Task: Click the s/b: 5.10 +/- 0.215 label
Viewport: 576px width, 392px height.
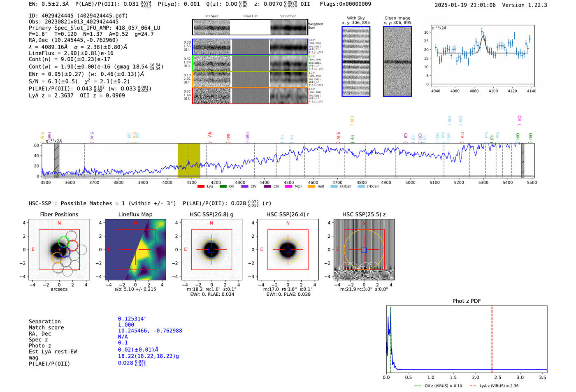Action: click(x=135, y=289)
